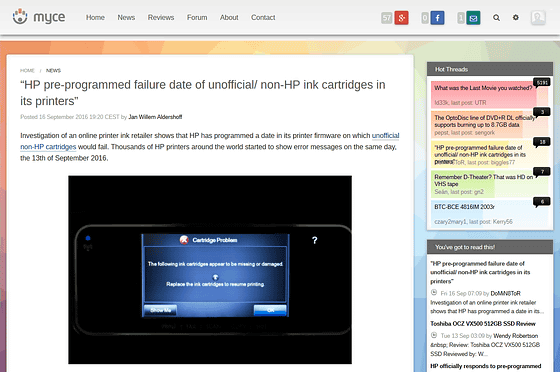The image size is (560, 372).
Task: Share via the Facebook icon
Action: (438, 18)
